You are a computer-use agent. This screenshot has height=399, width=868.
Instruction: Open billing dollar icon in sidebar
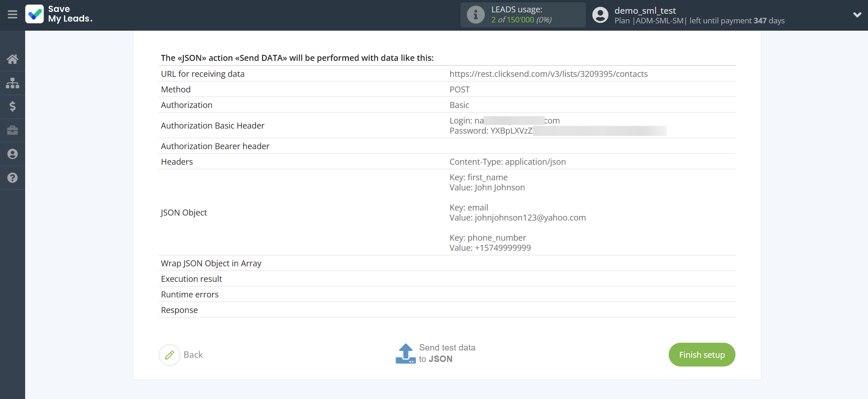click(x=12, y=107)
